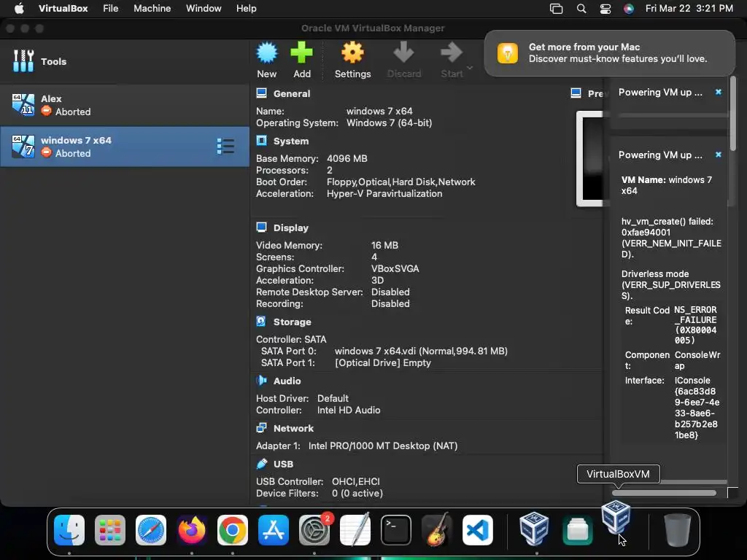Open the File menu
This screenshot has height=560, width=747.
[x=111, y=8]
